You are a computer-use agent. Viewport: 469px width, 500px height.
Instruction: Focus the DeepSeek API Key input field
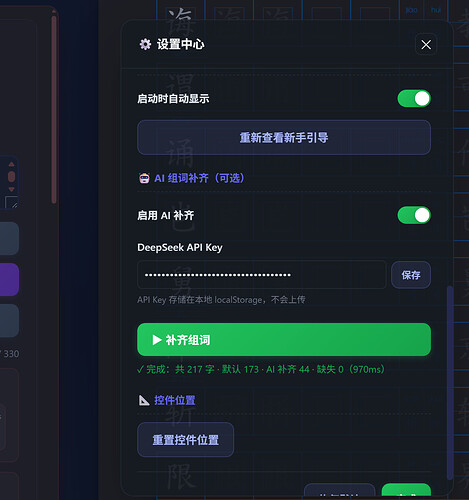coord(262,275)
